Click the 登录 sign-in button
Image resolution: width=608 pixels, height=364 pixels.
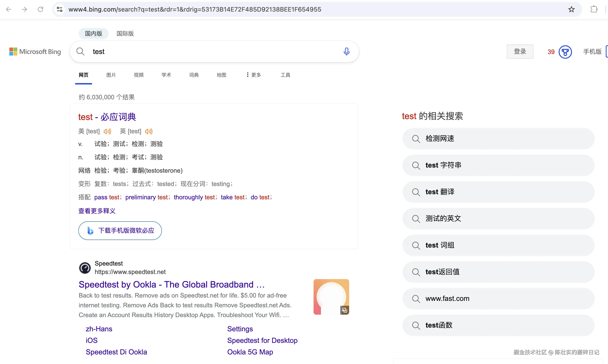[520, 52]
